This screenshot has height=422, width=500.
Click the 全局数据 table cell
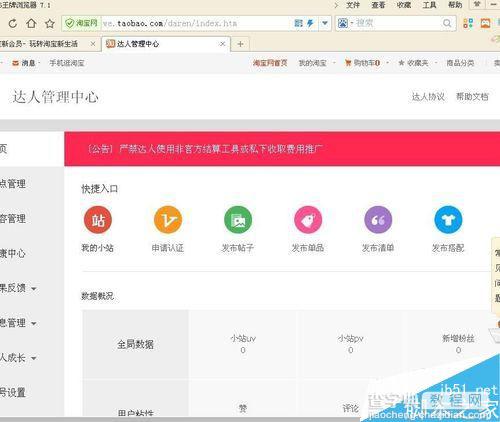[135, 344]
